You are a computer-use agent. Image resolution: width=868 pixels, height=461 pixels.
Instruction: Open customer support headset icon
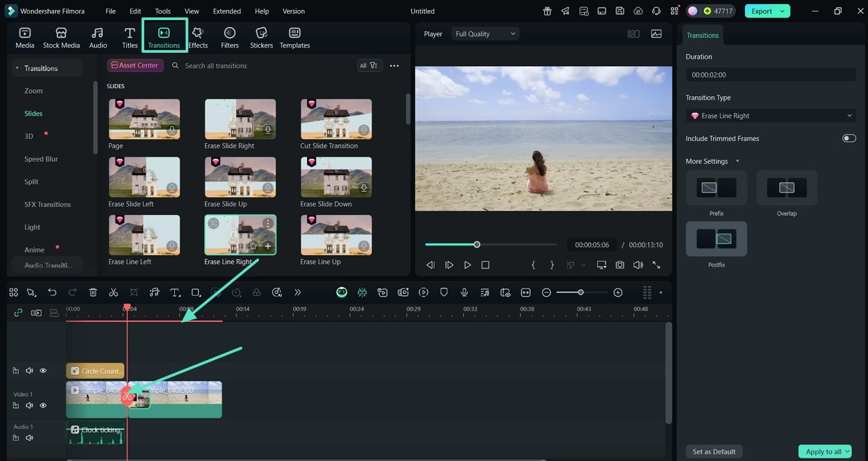click(656, 11)
